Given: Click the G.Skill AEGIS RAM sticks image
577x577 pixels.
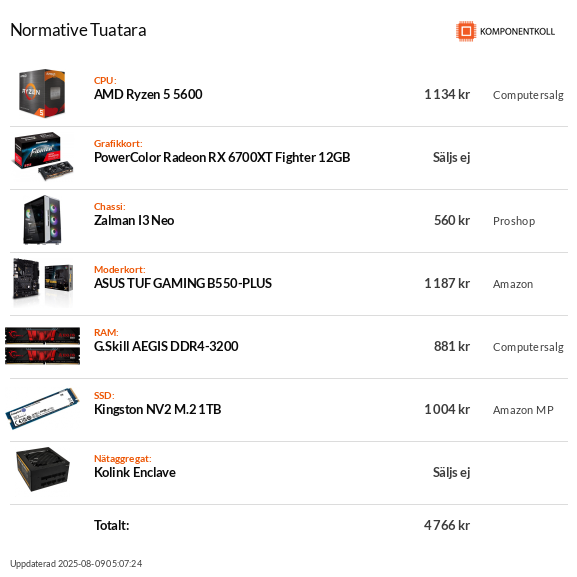Looking at the screenshot, I should click(x=42, y=346).
